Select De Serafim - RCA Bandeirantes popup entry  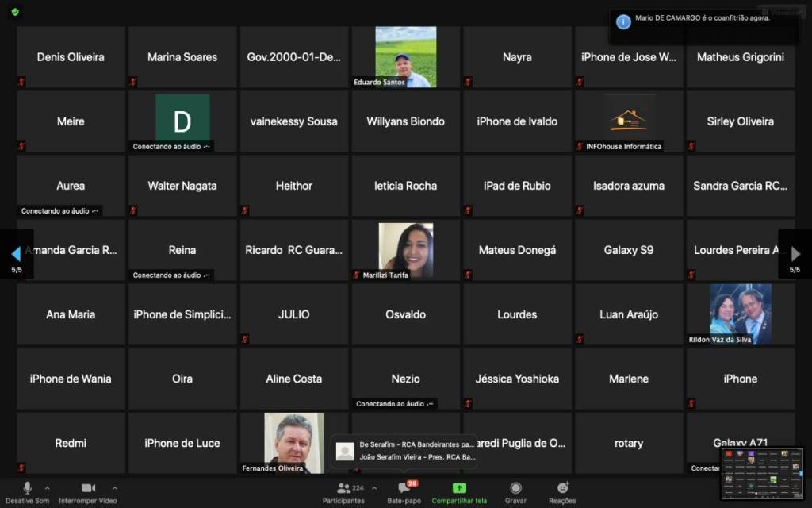coord(416,444)
